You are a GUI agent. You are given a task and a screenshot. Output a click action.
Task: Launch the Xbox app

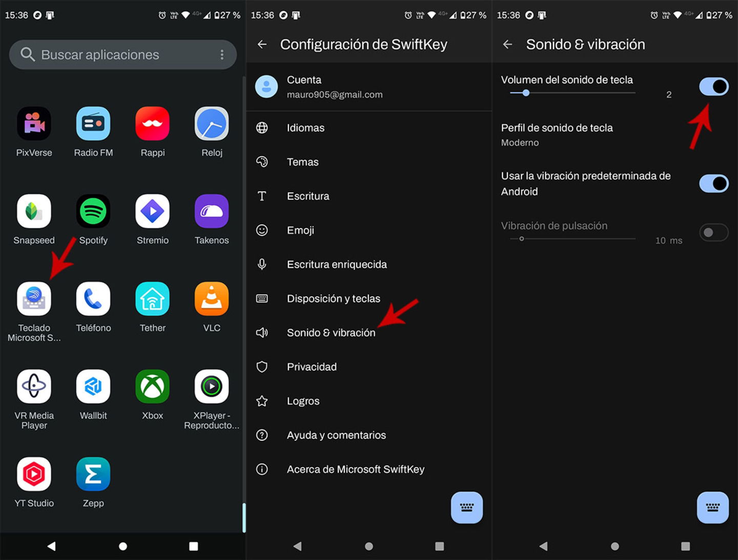(152, 386)
